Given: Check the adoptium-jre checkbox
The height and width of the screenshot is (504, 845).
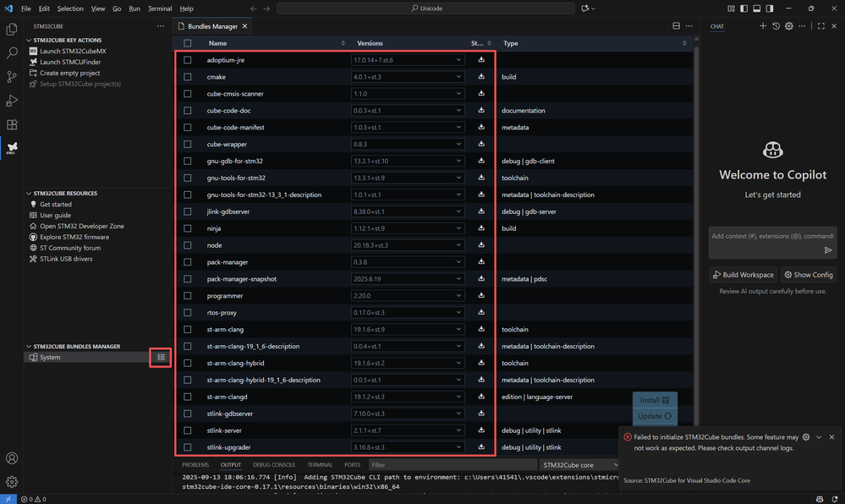Looking at the screenshot, I should click(x=188, y=60).
